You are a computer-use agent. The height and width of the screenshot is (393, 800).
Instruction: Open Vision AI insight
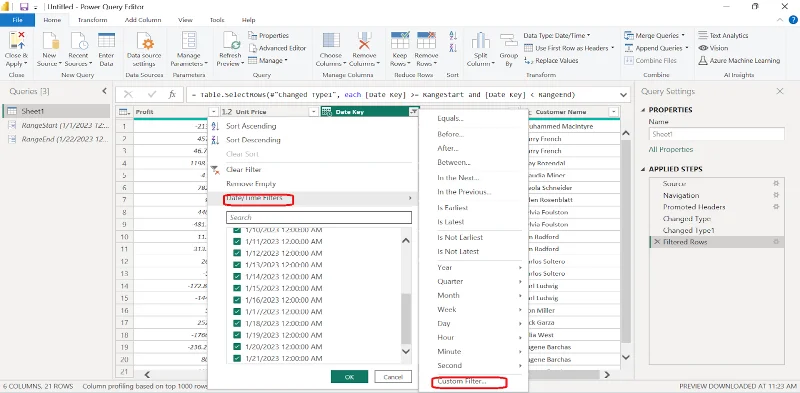(x=713, y=48)
